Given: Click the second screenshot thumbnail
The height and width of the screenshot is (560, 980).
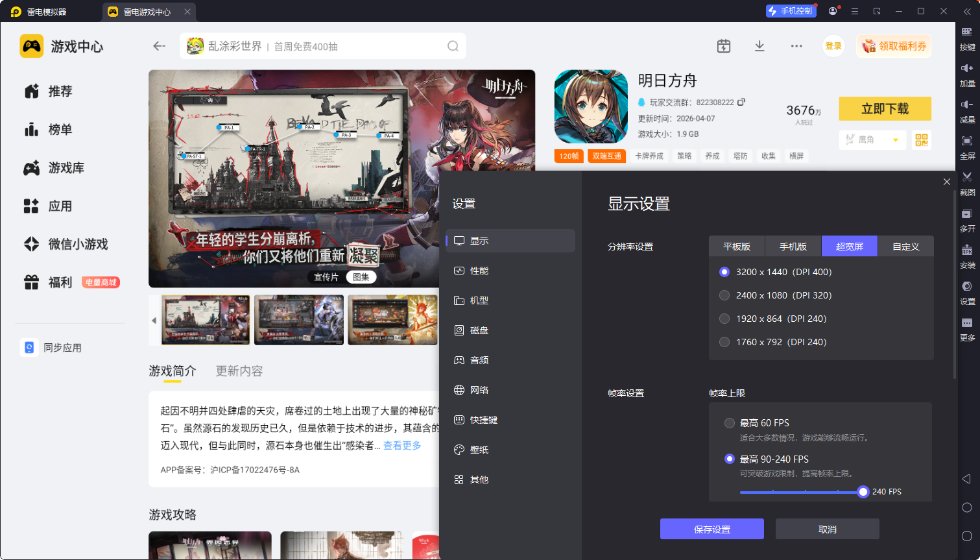Looking at the screenshot, I should (299, 320).
